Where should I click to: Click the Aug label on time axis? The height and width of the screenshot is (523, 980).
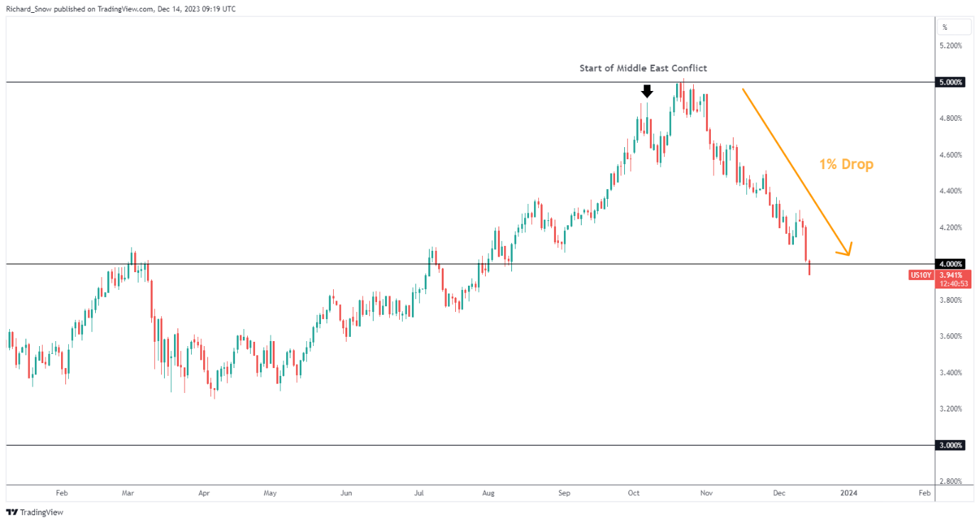(x=488, y=492)
